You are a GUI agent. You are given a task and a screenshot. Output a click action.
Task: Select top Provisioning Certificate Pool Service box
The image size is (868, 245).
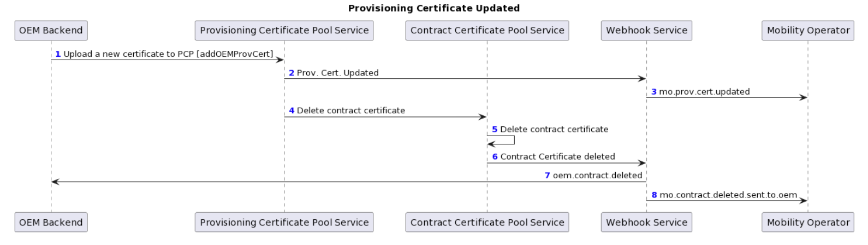(x=284, y=31)
